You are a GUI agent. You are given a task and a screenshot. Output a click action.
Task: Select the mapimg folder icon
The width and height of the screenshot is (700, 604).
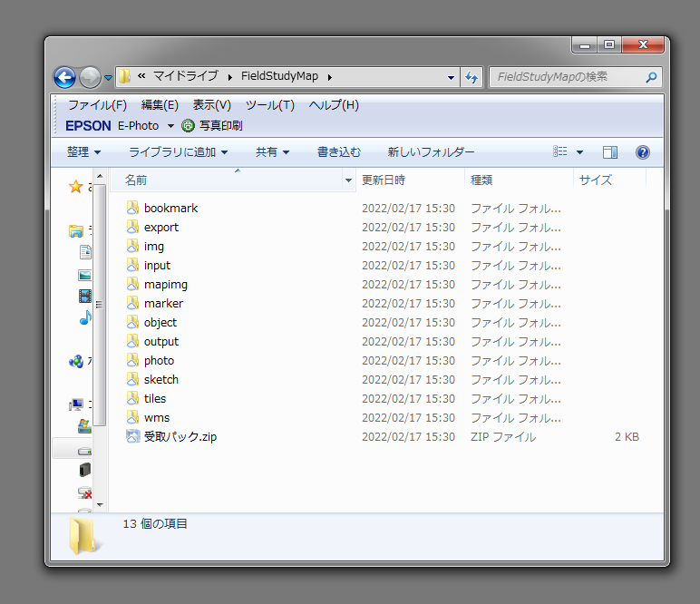coord(132,284)
